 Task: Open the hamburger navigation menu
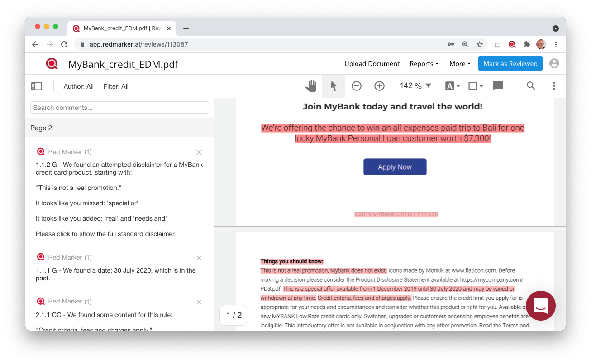36,63
